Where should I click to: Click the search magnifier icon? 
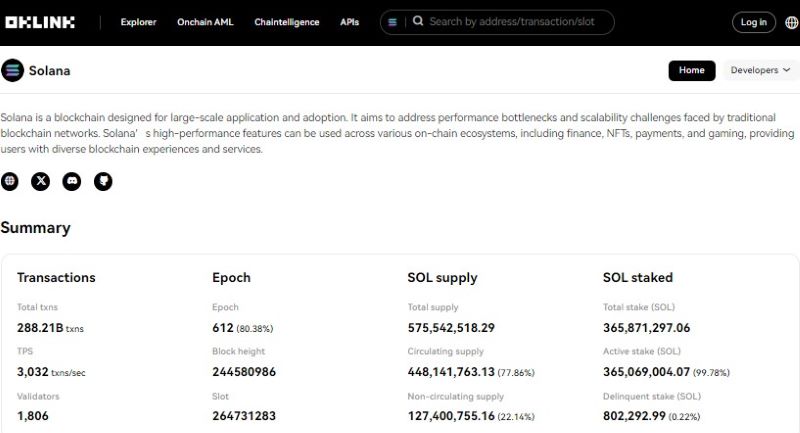point(418,21)
